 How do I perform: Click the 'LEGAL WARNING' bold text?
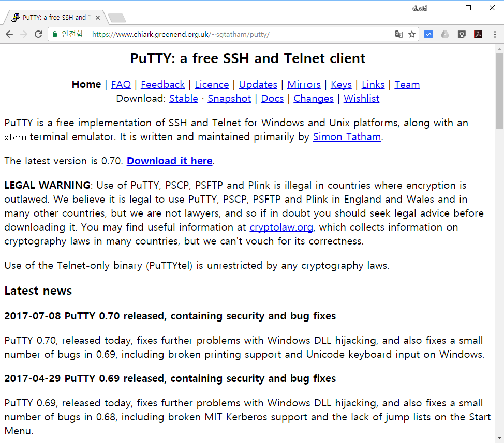47,185
